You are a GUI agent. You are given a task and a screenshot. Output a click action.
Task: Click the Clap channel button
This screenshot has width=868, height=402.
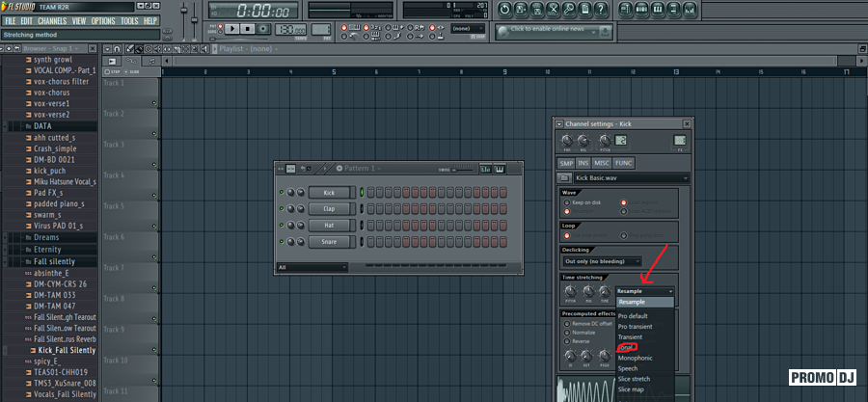[x=329, y=209]
